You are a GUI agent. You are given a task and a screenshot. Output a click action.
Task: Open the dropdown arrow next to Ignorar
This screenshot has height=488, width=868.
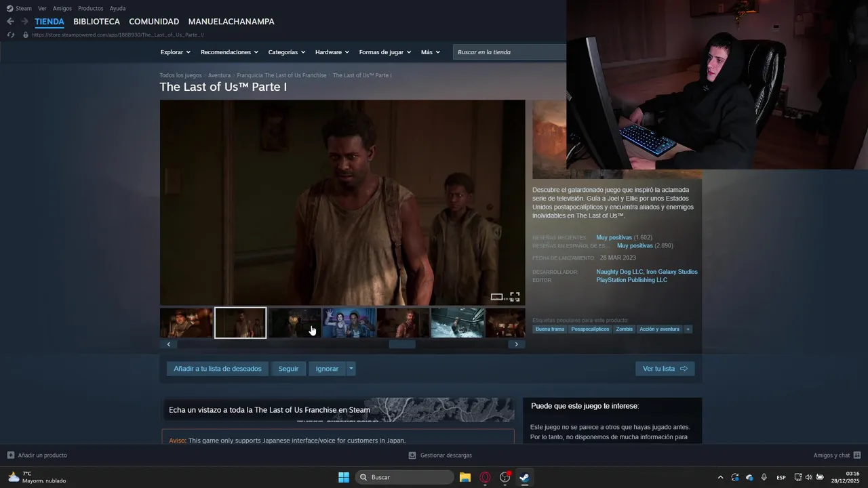351,369
